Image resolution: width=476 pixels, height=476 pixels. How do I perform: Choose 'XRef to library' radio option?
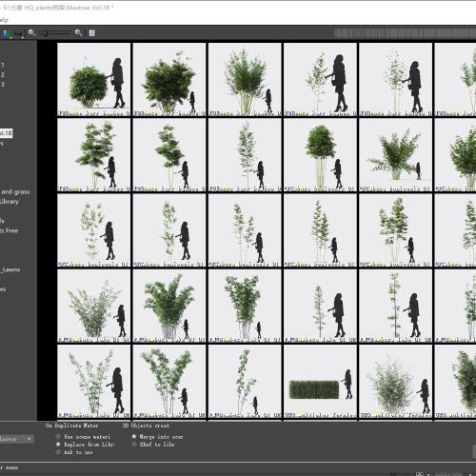click(134, 445)
